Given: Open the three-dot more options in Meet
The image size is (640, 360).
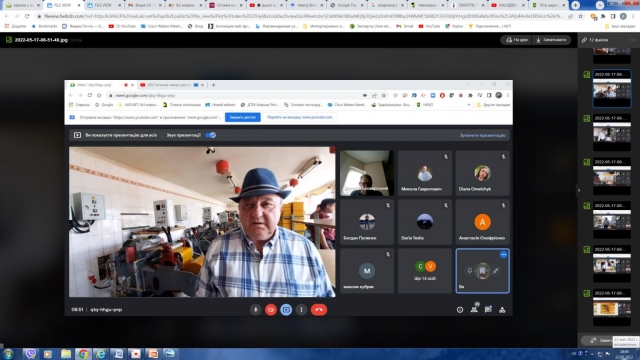Looking at the screenshot, I should click(301, 310).
